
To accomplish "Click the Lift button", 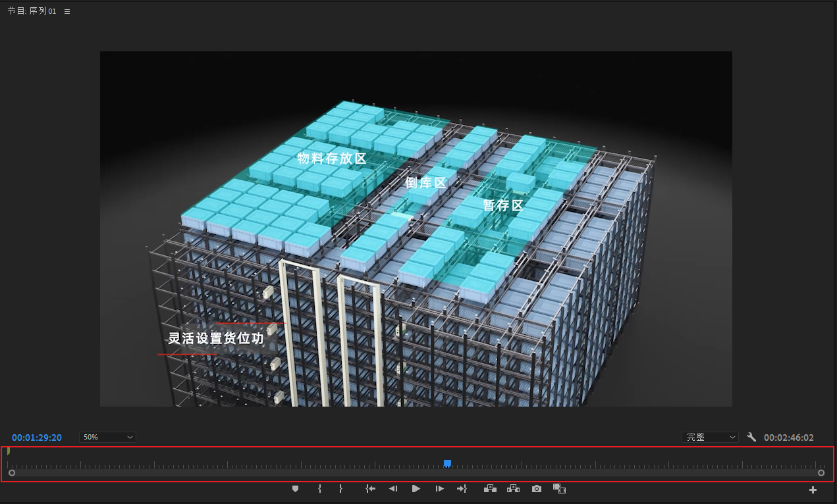I will (489, 489).
